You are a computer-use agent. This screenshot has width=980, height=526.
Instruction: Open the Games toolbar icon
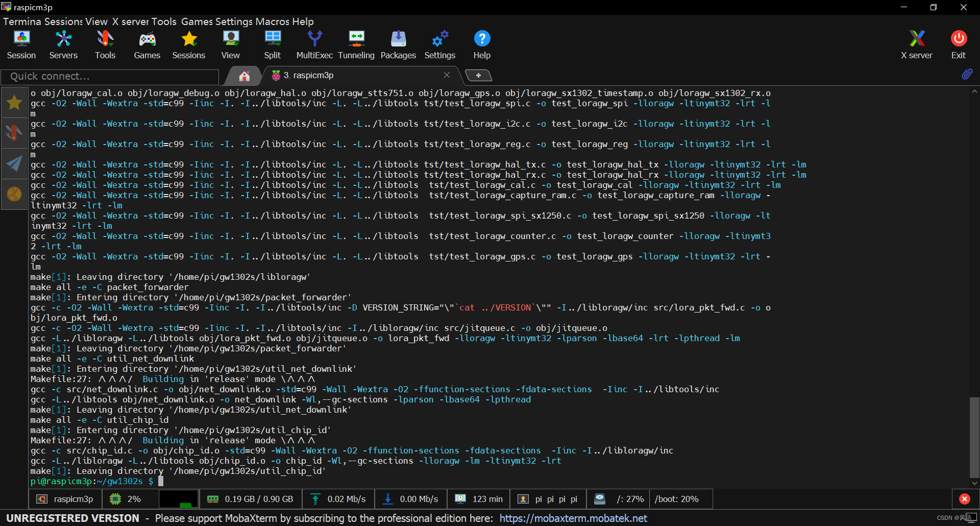147,45
